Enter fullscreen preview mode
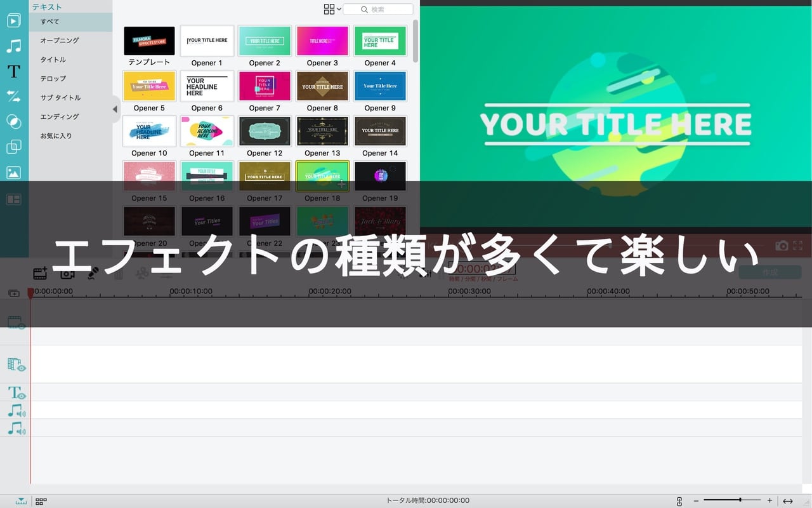Viewport: 812px width, 508px height. click(798, 245)
